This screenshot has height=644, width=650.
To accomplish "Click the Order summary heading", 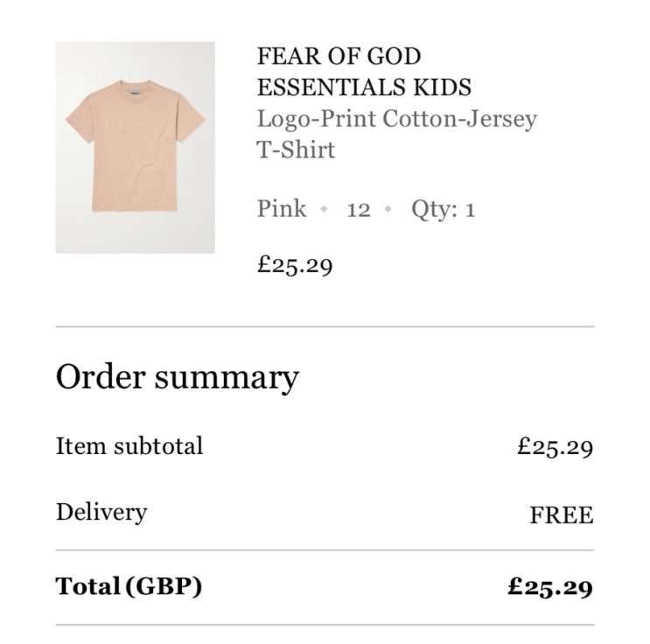I will pos(178,377).
